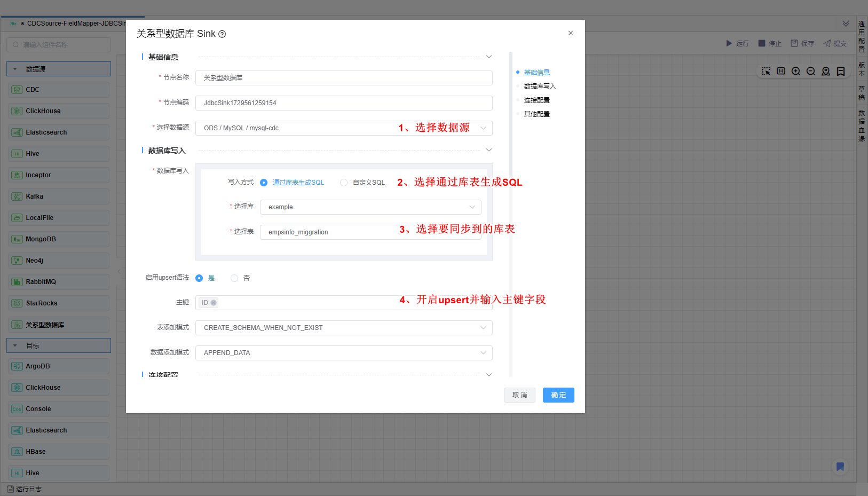The image size is (868, 496).
Task: Click the 确定 confirm button
Action: [558, 395]
